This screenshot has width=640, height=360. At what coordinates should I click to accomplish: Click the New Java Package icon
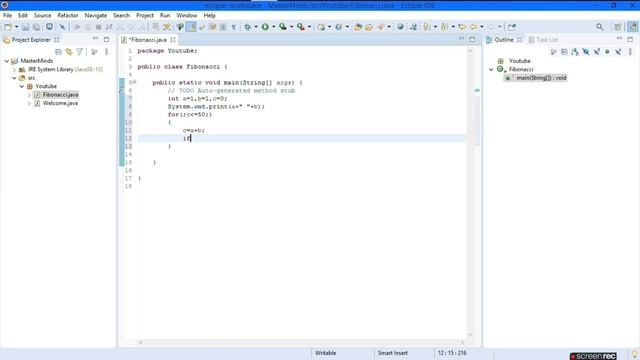322,27
